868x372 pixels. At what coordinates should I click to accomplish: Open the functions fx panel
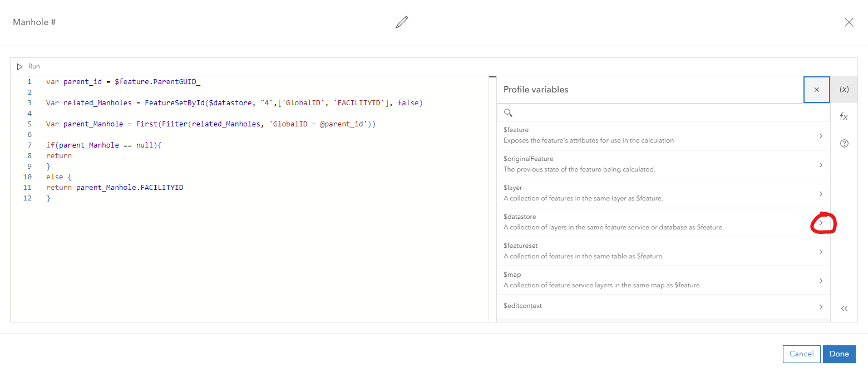click(x=844, y=116)
